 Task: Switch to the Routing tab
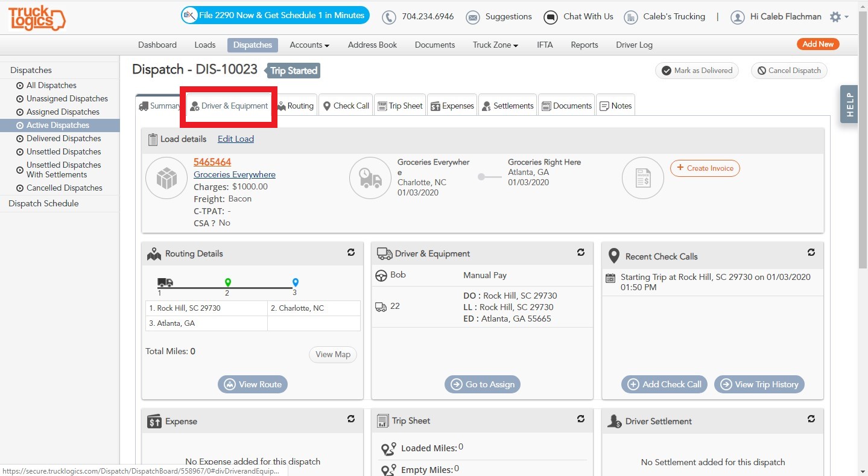[296, 106]
